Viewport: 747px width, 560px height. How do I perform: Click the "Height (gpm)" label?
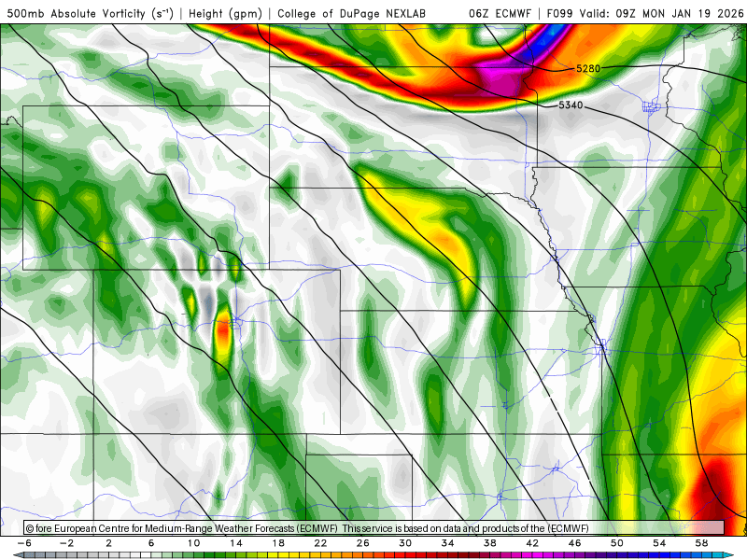click(x=225, y=14)
